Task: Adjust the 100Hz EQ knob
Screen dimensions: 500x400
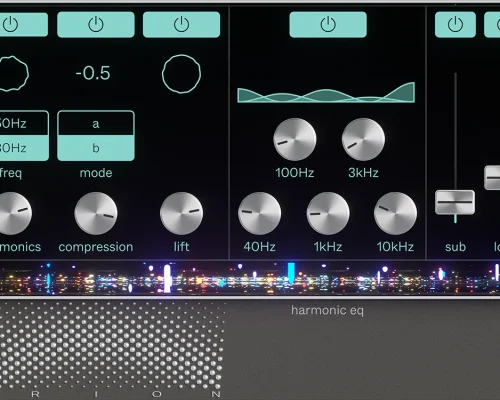Action: coord(295,139)
